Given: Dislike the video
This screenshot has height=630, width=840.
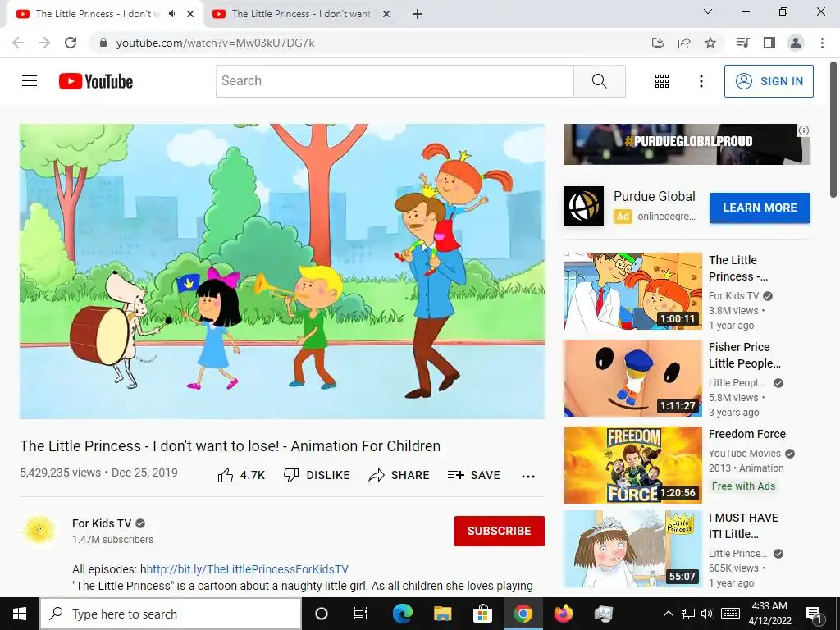Looking at the screenshot, I should [317, 475].
